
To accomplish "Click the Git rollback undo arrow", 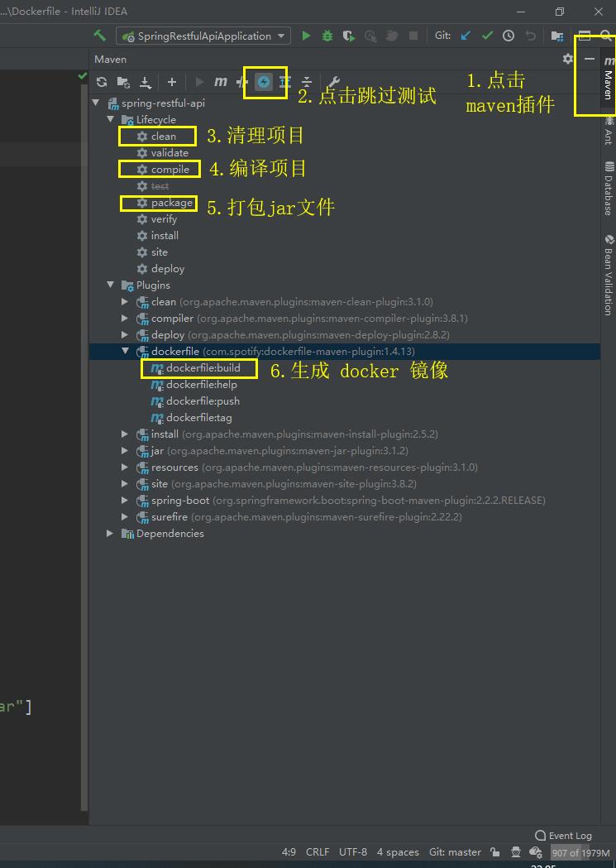I will tap(530, 36).
